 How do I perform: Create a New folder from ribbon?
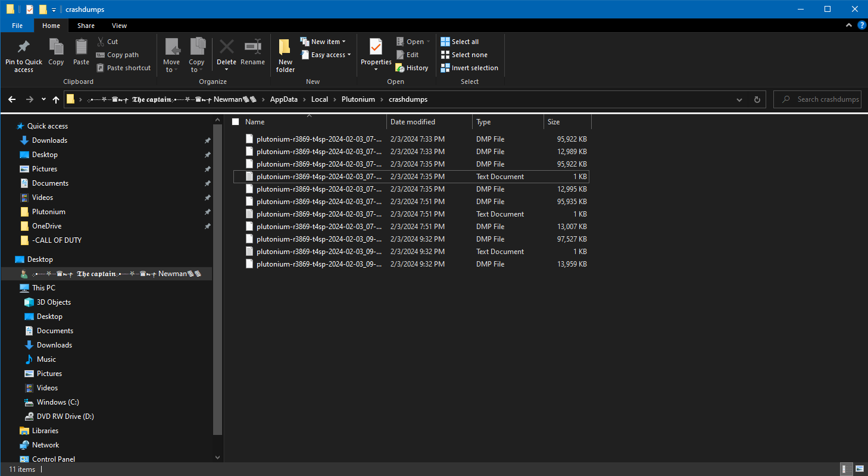pos(285,55)
